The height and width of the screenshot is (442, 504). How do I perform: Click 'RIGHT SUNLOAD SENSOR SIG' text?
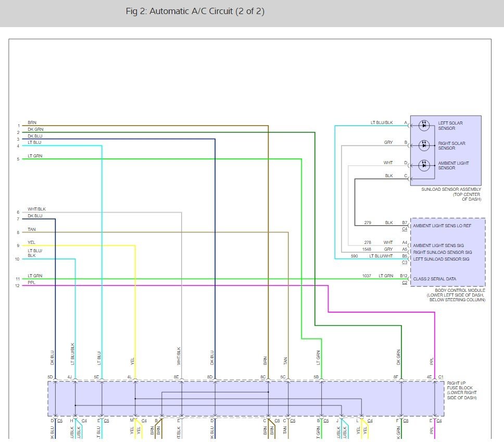click(x=443, y=252)
